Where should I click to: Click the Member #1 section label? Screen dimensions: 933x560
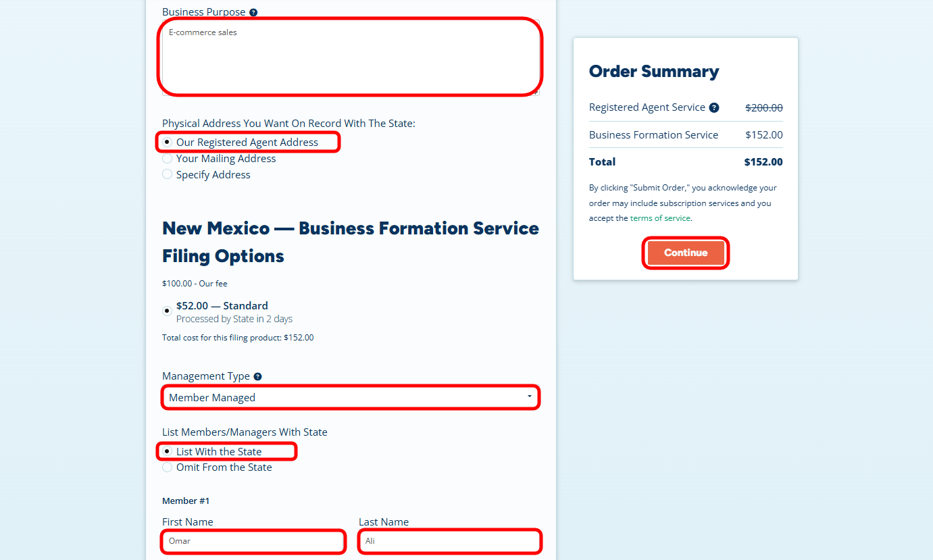tap(186, 501)
